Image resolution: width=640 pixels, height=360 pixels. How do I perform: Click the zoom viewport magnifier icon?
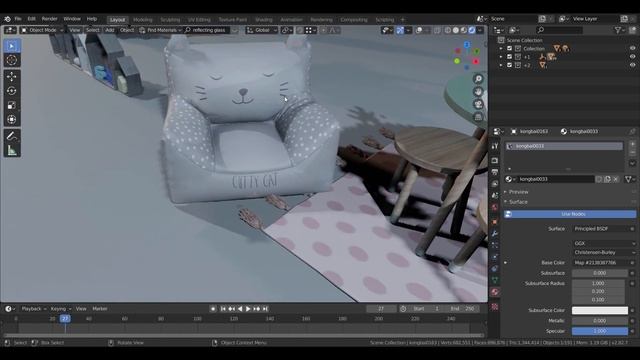(478, 79)
